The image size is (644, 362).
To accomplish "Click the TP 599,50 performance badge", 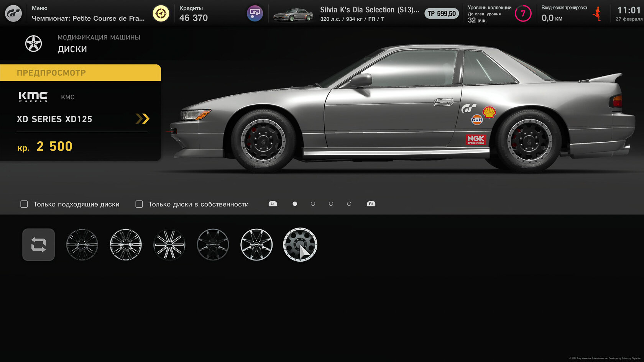I will point(442,14).
